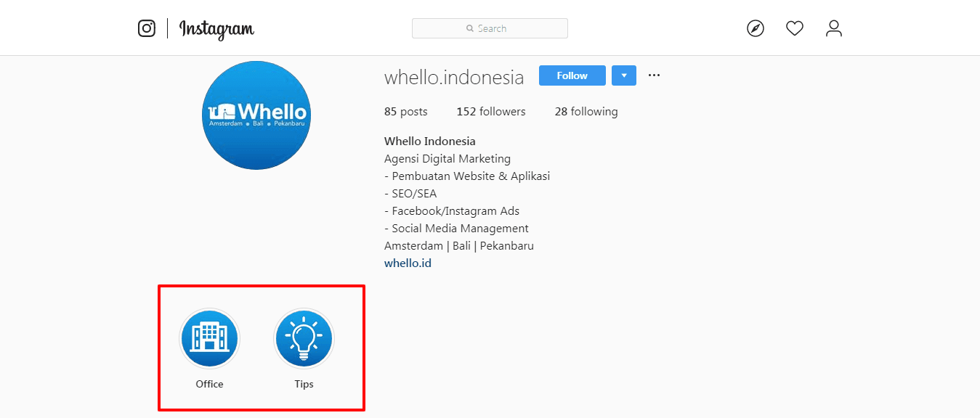Viewport: 980px width, 418px height.
Task: Open the Office story highlight
Action: (209, 338)
